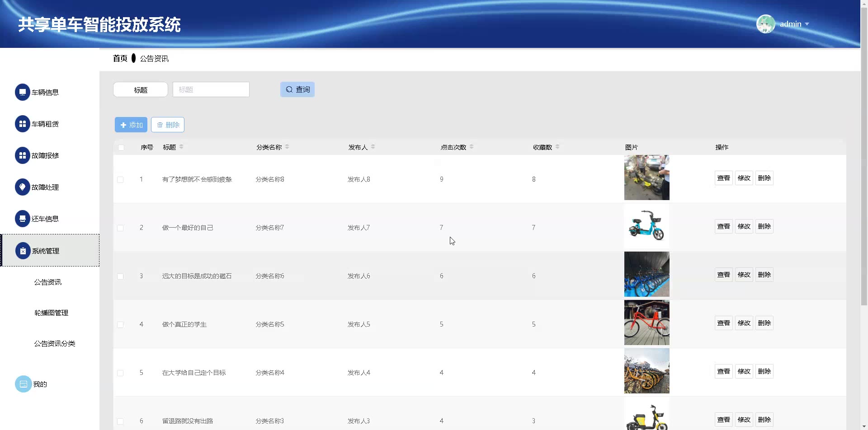Click the 还车信息 sidebar icon
868x430 pixels.
click(x=22, y=219)
